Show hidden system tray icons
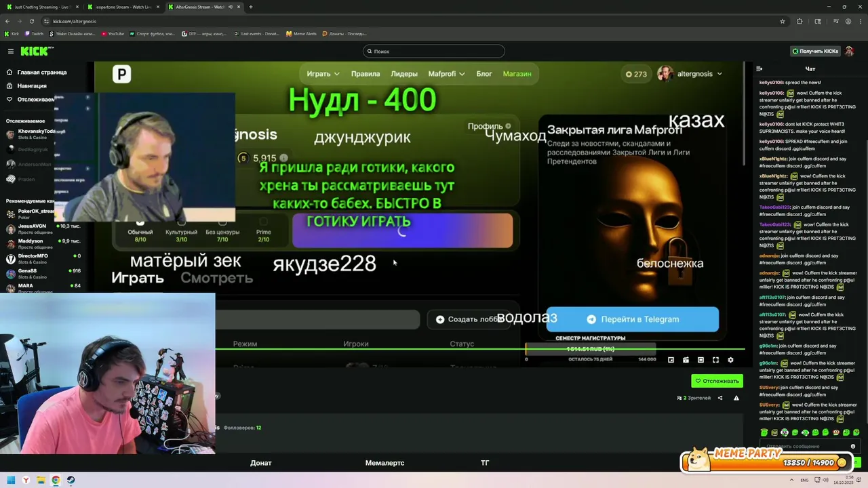868x488 pixels. [x=791, y=480]
